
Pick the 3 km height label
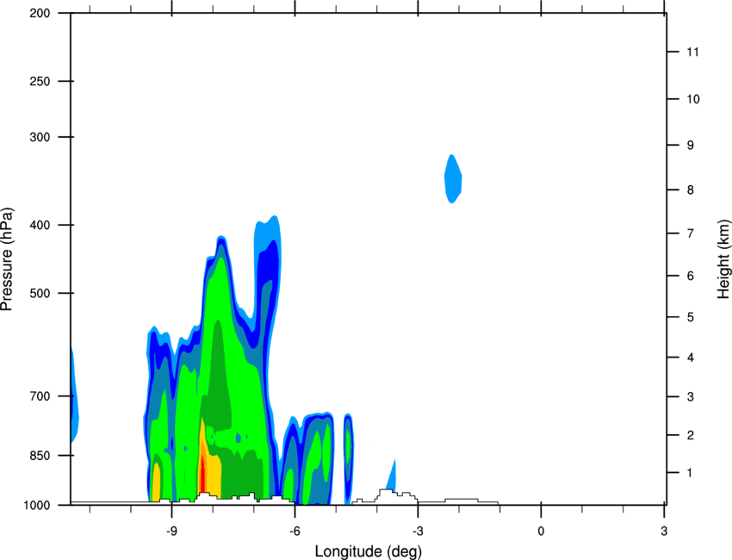click(691, 397)
